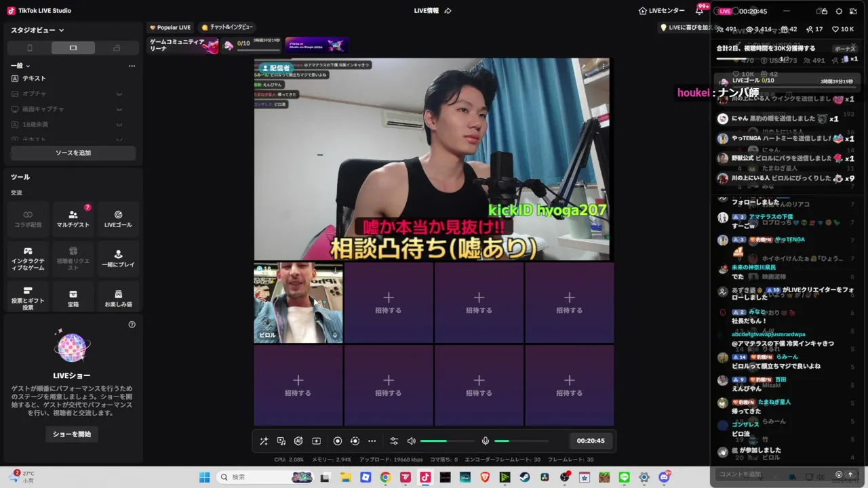This screenshot has height=488, width=868.
Task: Invite guest in slot next to ビロル
Action: pyautogui.click(x=389, y=303)
